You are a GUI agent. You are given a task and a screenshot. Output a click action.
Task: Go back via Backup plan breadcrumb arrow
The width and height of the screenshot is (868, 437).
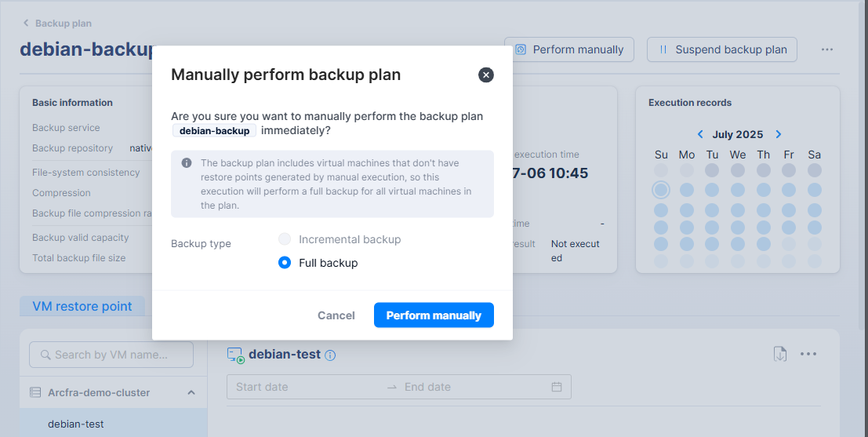tap(26, 24)
